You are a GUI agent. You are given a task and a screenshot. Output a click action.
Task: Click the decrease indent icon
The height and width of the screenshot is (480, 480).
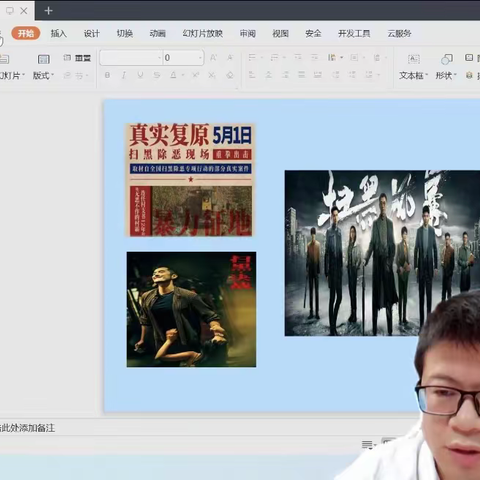point(298,57)
